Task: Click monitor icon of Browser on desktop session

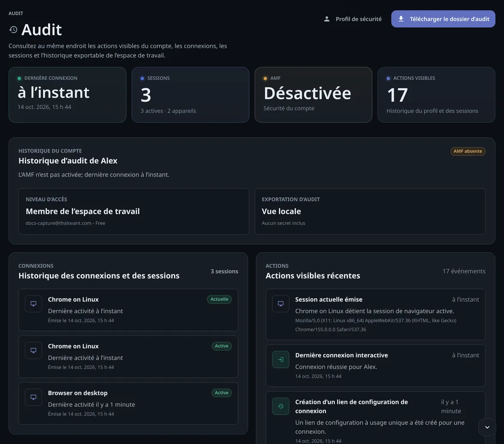Action: (x=33, y=397)
